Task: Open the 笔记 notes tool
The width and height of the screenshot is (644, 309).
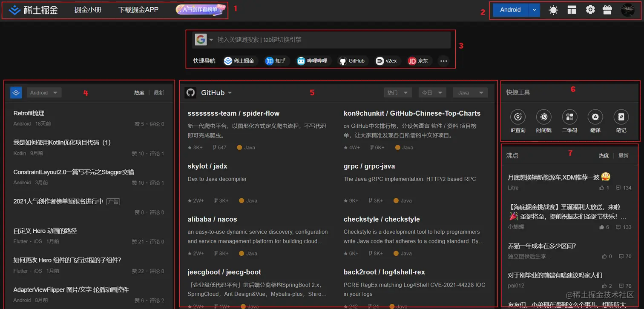Action: click(x=621, y=121)
